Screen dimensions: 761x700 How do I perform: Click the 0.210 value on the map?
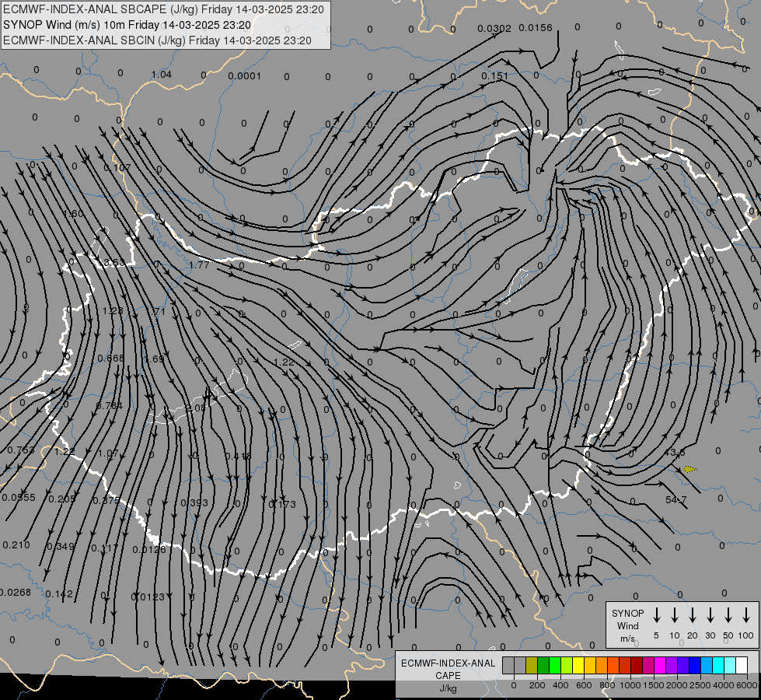click(x=16, y=545)
